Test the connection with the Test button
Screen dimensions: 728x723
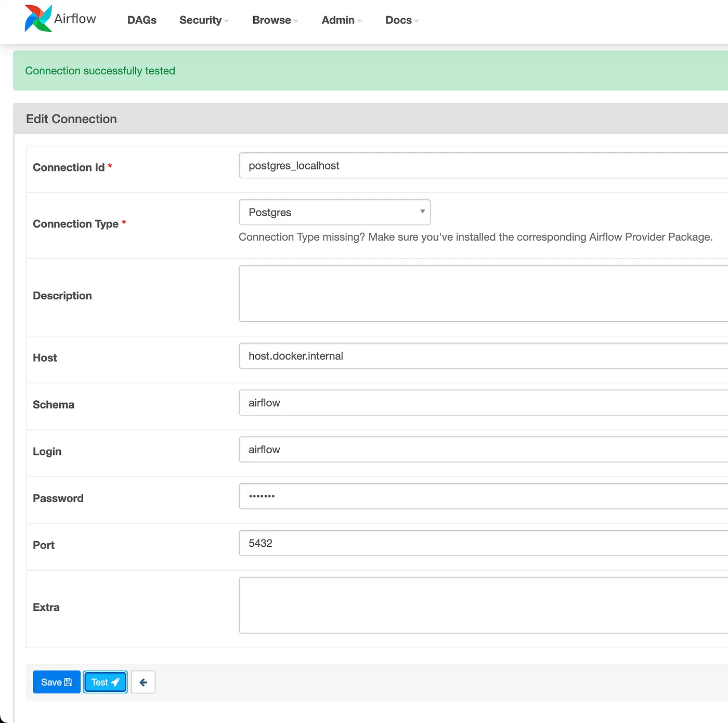coord(106,682)
